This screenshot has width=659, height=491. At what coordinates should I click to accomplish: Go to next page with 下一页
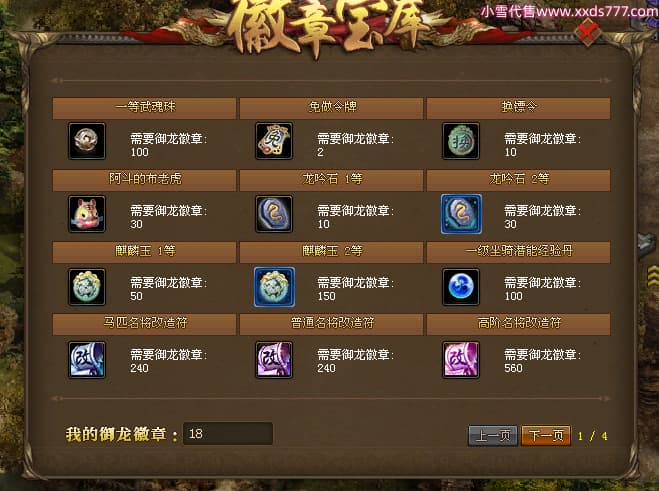[x=546, y=435]
